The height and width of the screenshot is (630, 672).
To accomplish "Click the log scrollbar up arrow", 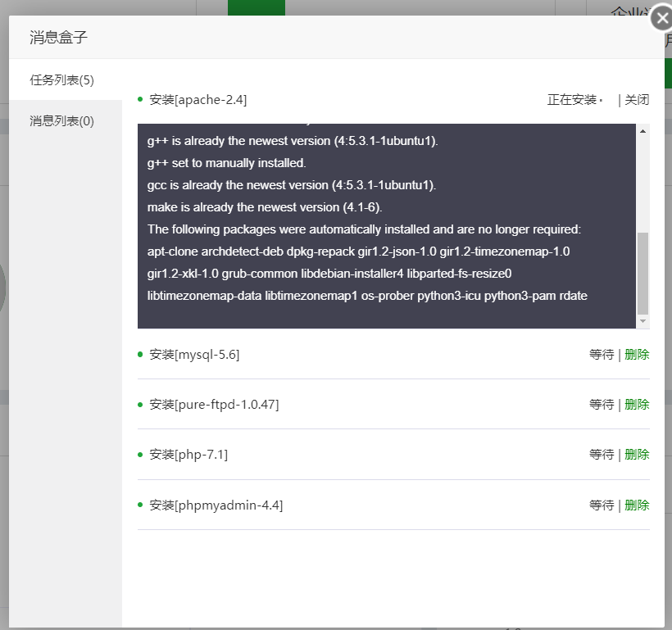I will [x=643, y=131].
